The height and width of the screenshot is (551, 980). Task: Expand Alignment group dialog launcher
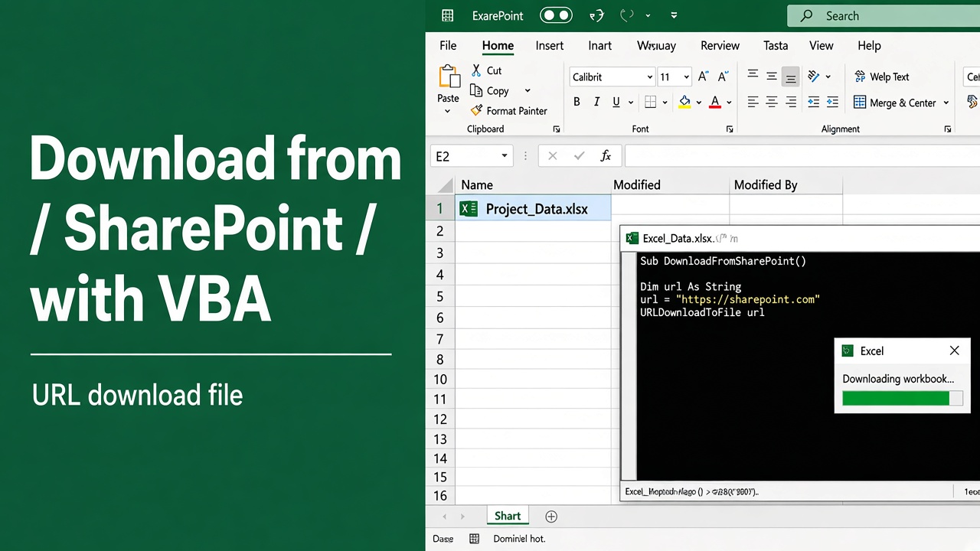(948, 129)
